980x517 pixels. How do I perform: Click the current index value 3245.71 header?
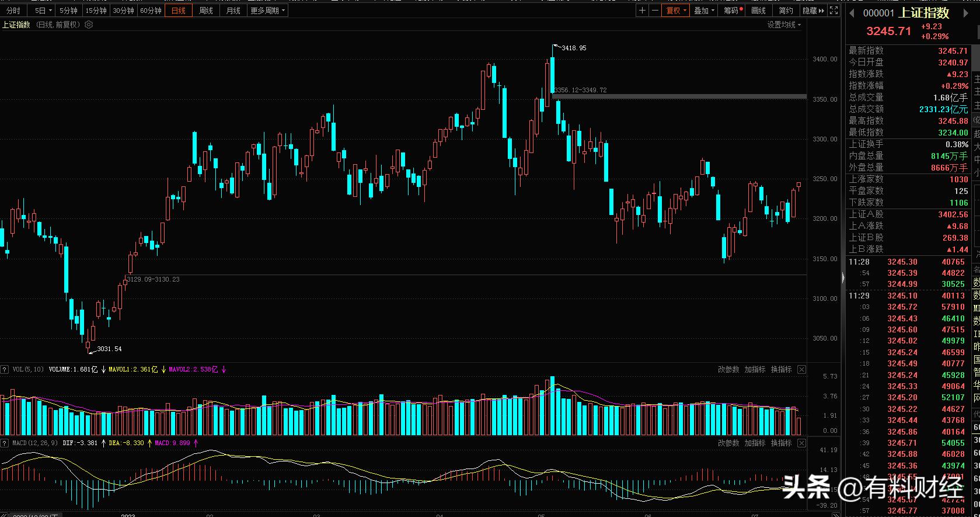coord(888,31)
